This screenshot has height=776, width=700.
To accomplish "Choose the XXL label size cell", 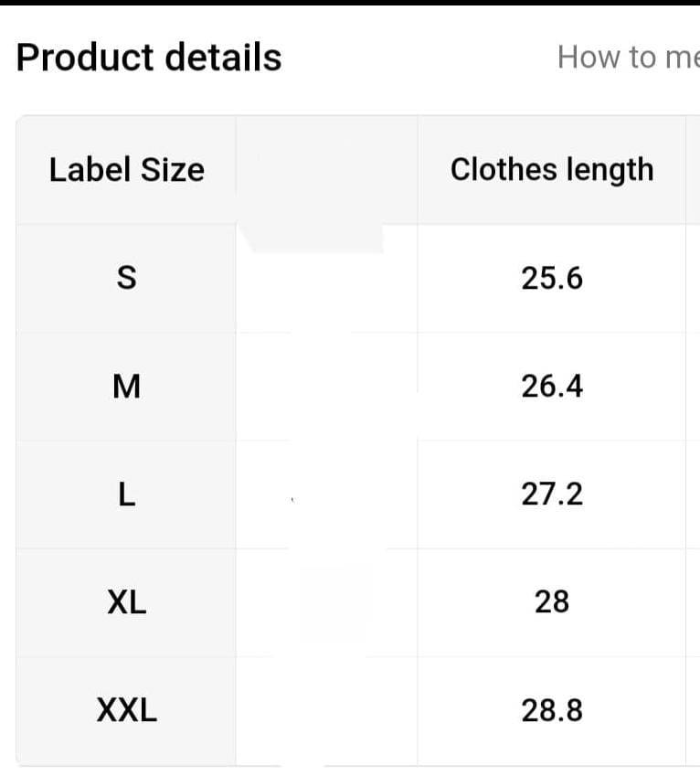I will tap(126, 710).
